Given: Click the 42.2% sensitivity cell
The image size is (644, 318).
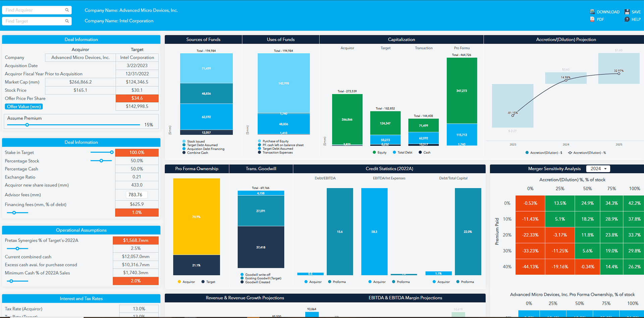Looking at the screenshot, I should (x=634, y=203).
